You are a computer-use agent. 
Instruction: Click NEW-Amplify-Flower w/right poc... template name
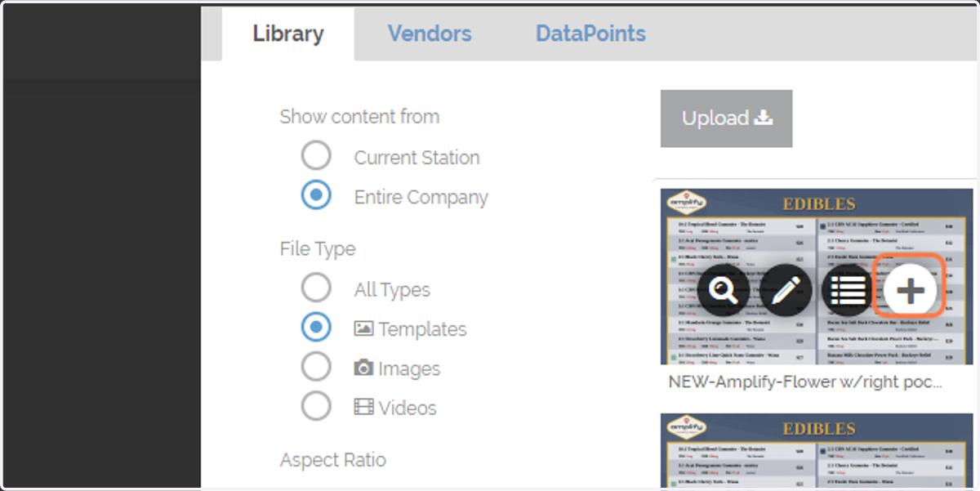pyautogui.click(x=805, y=382)
